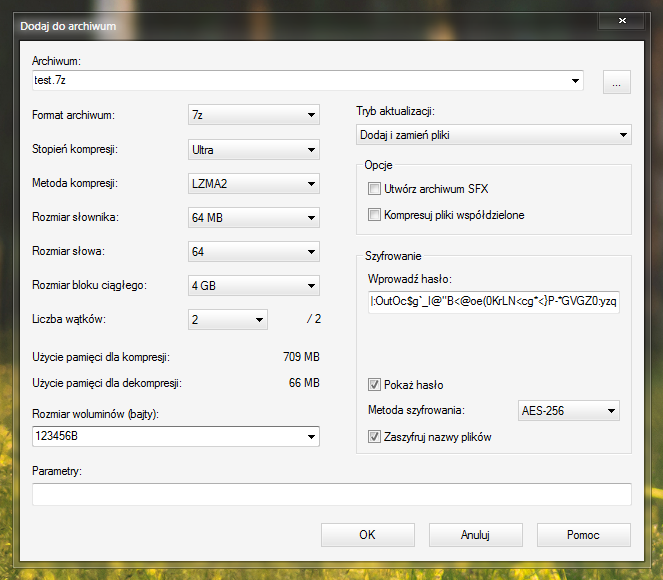The width and height of the screenshot is (663, 580).
Task: Open help with the Pomoc button
Action: coord(584,535)
